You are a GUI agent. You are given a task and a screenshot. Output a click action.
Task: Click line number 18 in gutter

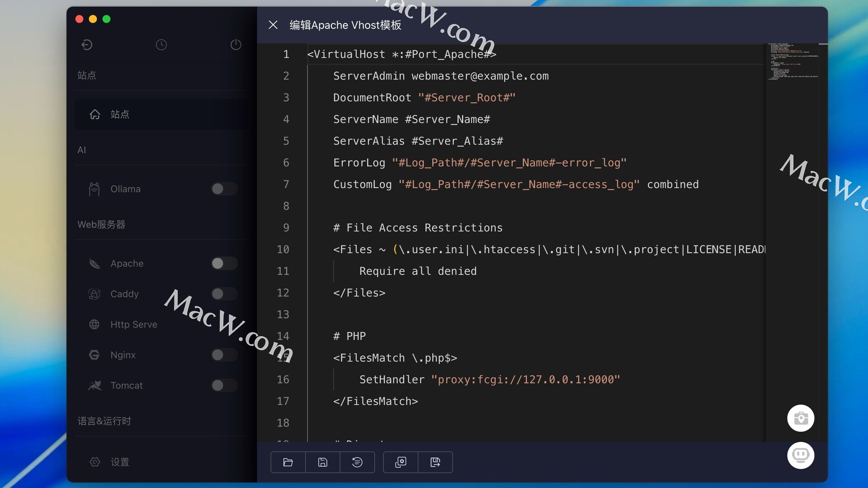(283, 423)
